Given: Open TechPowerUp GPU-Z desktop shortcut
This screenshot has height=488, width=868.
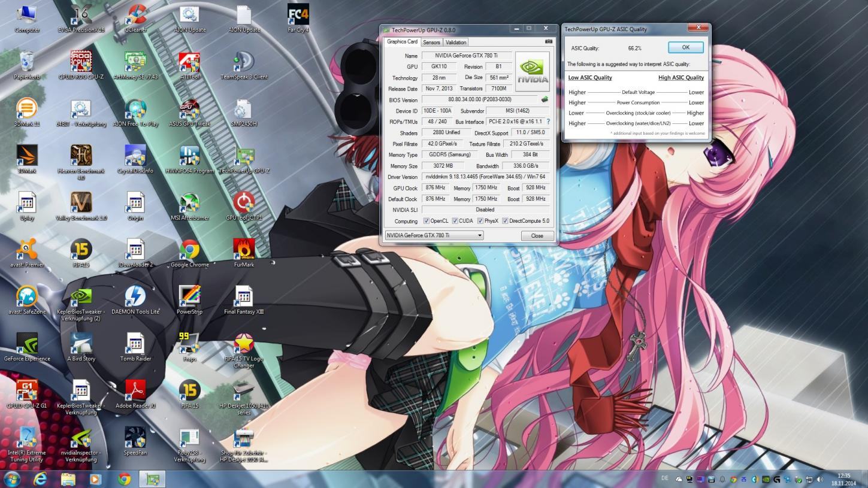Looking at the screenshot, I should [244, 159].
